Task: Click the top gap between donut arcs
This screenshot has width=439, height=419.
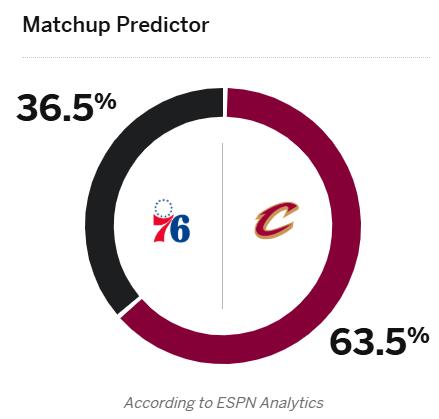Action: pos(225,102)
